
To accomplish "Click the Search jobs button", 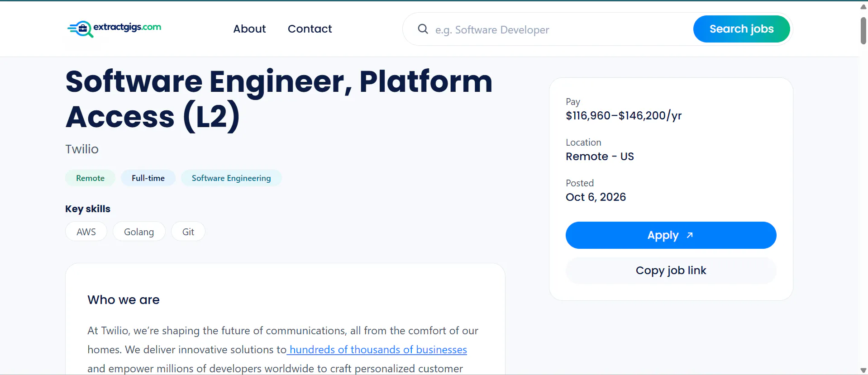I will click(741, 29).
